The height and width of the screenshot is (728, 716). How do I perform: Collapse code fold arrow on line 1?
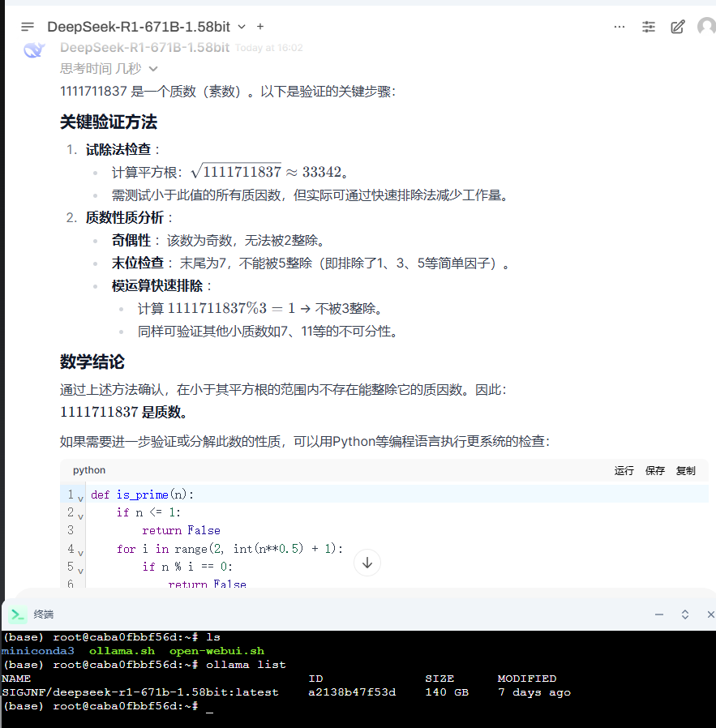[x=80, y=499]
